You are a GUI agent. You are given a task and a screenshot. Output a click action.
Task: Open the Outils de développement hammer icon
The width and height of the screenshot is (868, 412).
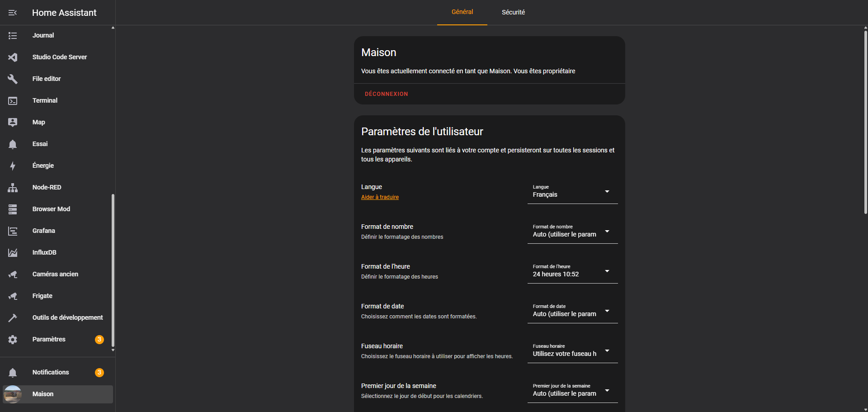click(x=13, y=318)
